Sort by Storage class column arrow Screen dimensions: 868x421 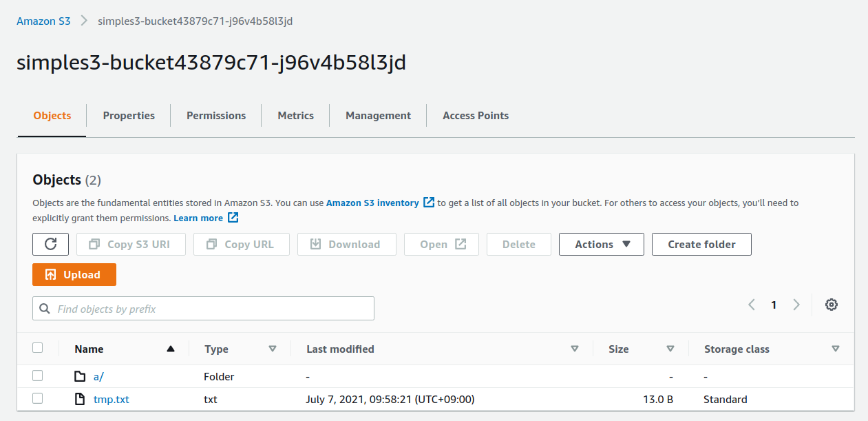point(836,349)
